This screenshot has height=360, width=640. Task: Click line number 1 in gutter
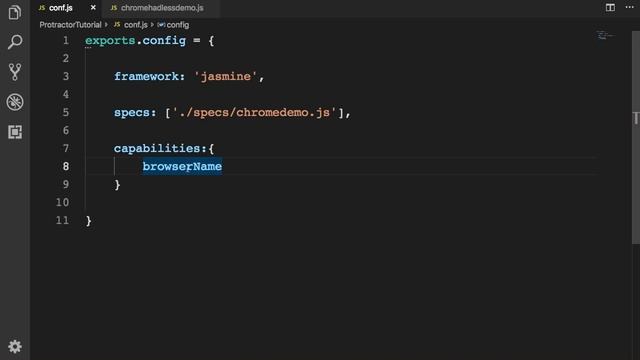pos(66,40)
